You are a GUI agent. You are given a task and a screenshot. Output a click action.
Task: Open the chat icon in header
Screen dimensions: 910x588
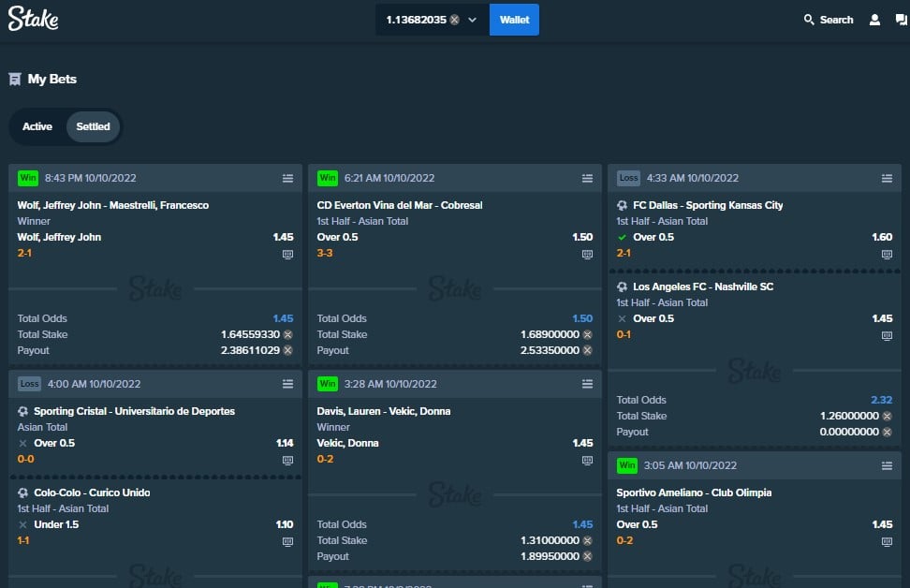(902, 20)
